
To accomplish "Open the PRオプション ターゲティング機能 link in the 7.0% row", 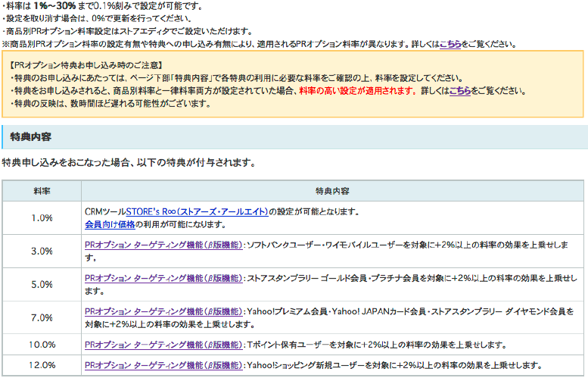I will 163,311.
